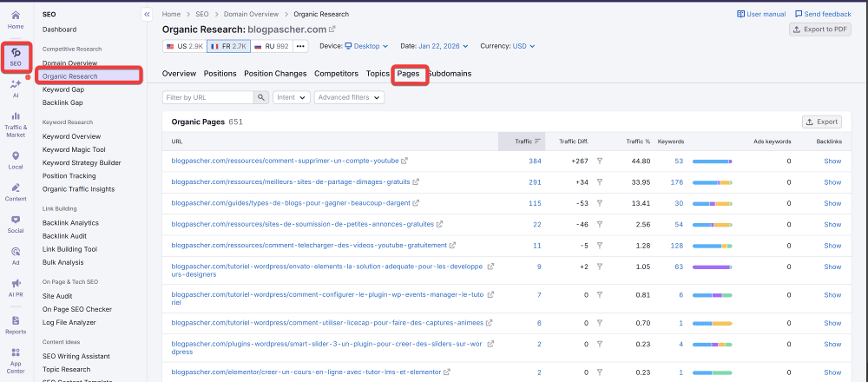Click external link icon beside blogpascher.com title

coord(332,29)
